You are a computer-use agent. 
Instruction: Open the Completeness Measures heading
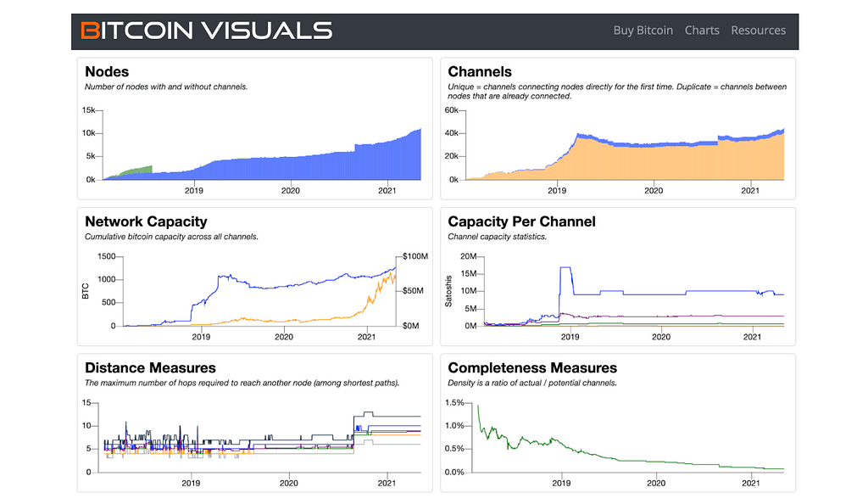point(532,368)
